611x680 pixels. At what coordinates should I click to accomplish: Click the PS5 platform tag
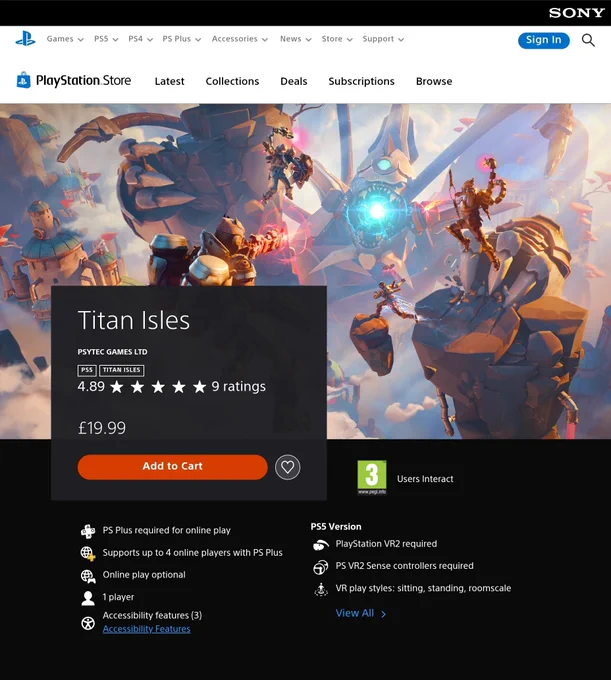coord(87,370)
